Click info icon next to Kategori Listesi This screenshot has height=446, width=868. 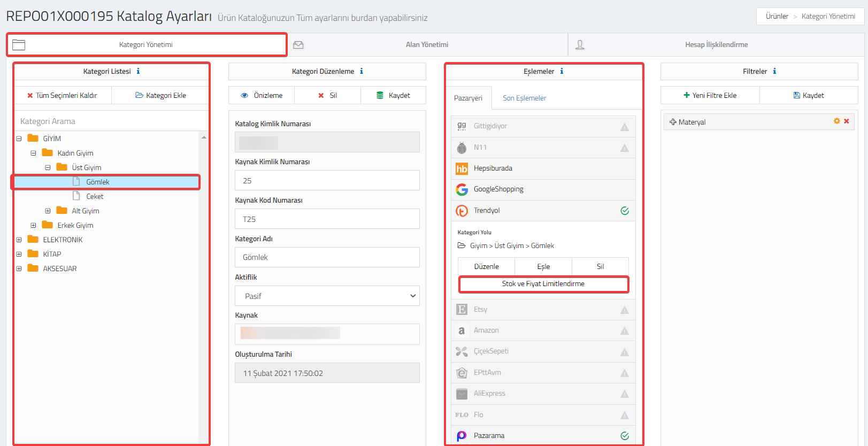[x=138, y=71]
